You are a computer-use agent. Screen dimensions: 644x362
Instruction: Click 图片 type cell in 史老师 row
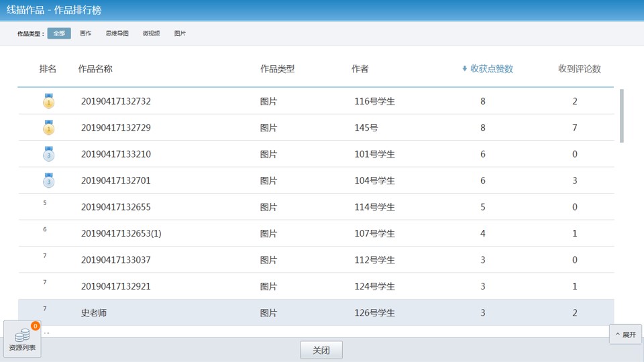[x=268, y=313]
